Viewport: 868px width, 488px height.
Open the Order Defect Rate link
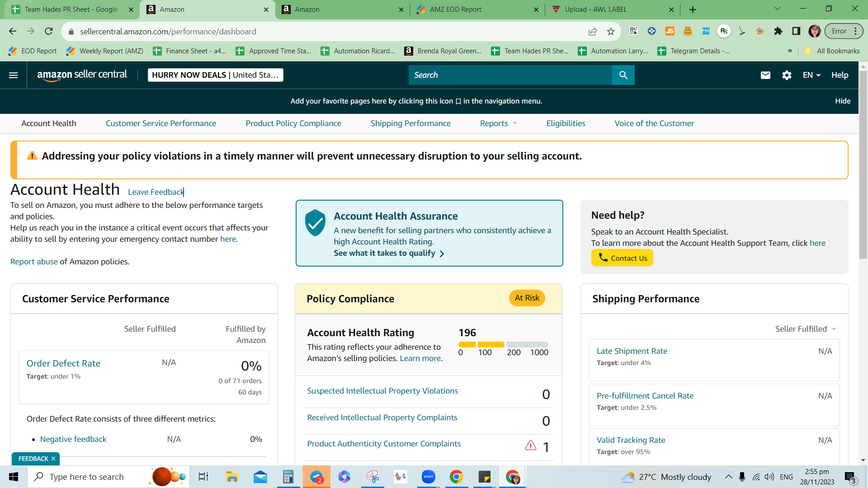(x=63, y=363)
